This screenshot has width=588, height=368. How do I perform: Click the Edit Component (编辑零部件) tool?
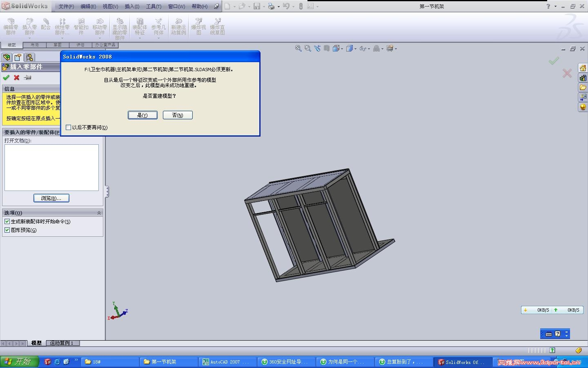click(11, 27)
